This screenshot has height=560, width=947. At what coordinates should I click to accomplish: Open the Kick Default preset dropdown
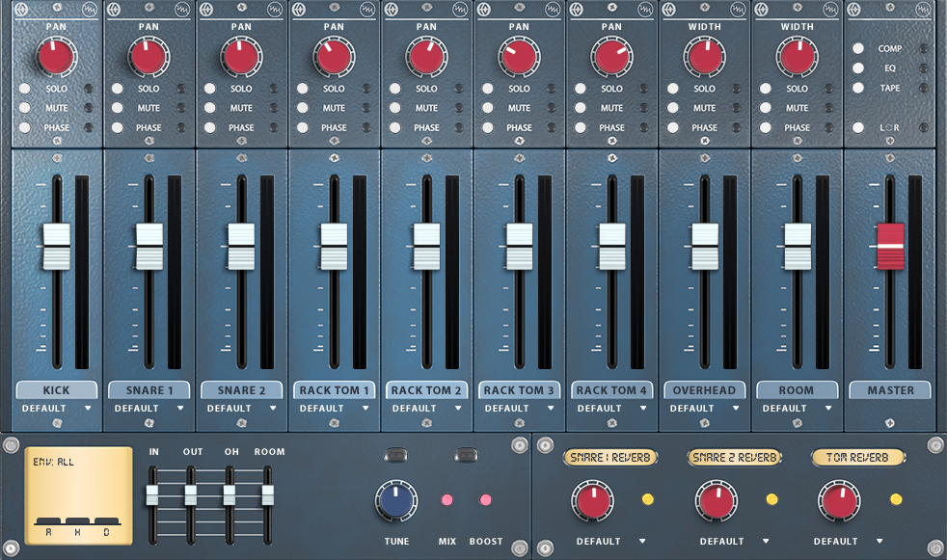coord(56,409)
